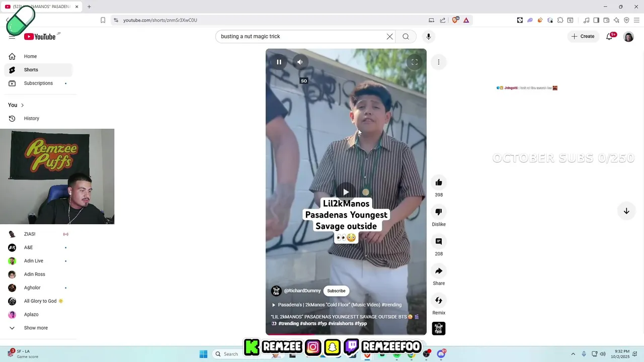
Task: Open the Leo AI sparkle icon
Action: click(x=616, y=20)
